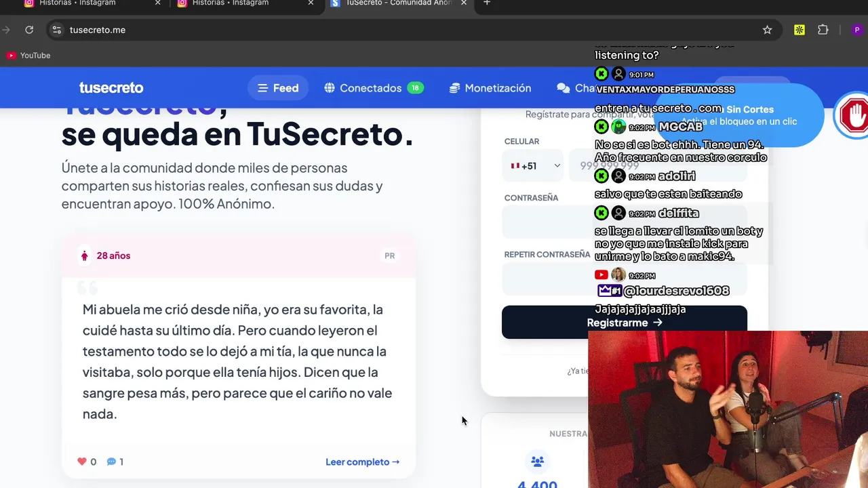Screen dimensions: 868x488
Task: Open comments via the comment bubble icon
Action: (x=111, y=462)
